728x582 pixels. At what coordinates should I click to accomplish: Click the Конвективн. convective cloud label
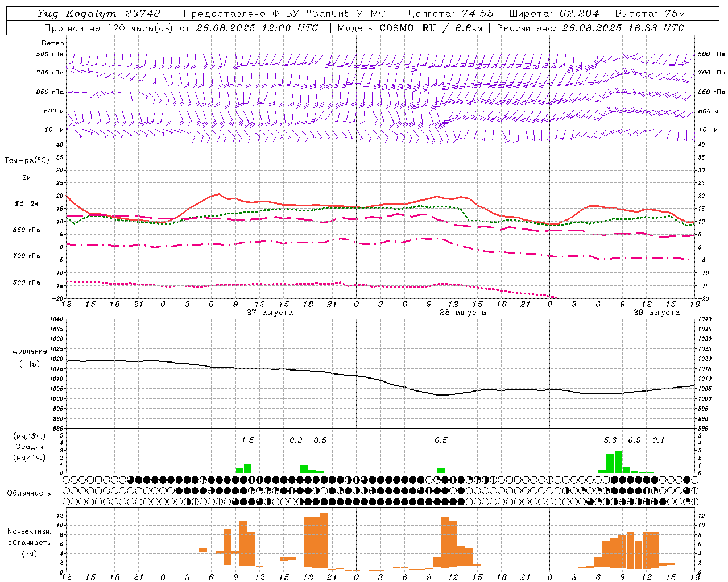[x=30, y=531]
